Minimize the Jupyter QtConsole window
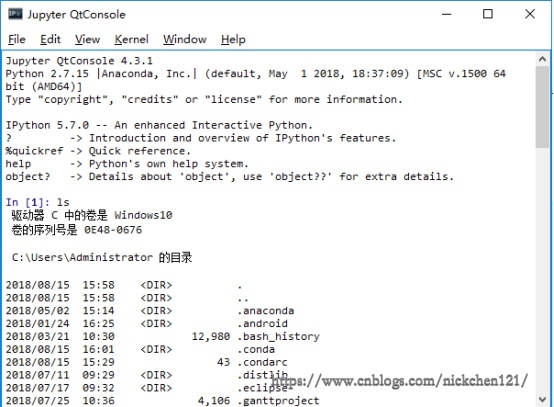 [x=447, y=14]
